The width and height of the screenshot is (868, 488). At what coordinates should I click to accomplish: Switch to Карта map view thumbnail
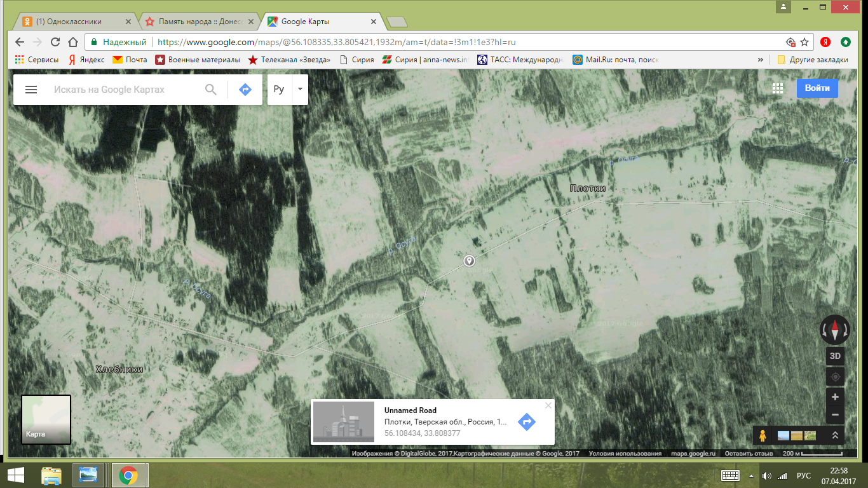click(46, 419)
